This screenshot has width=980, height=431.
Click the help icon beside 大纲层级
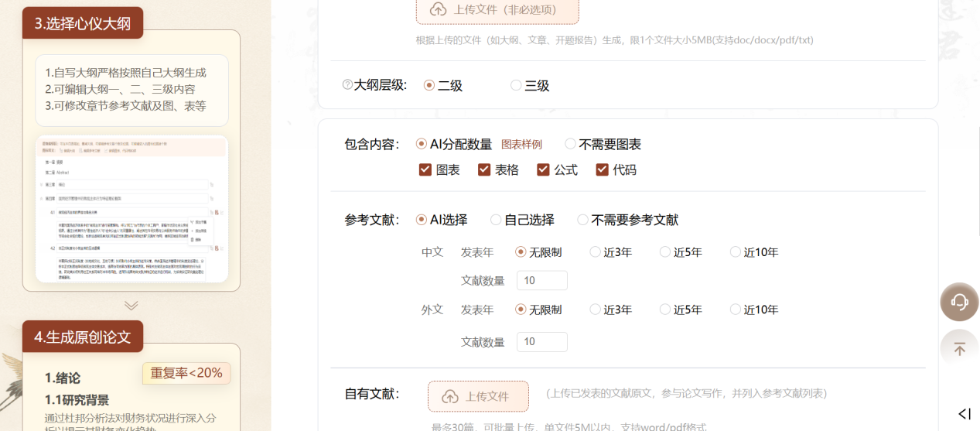coord(347,85)
